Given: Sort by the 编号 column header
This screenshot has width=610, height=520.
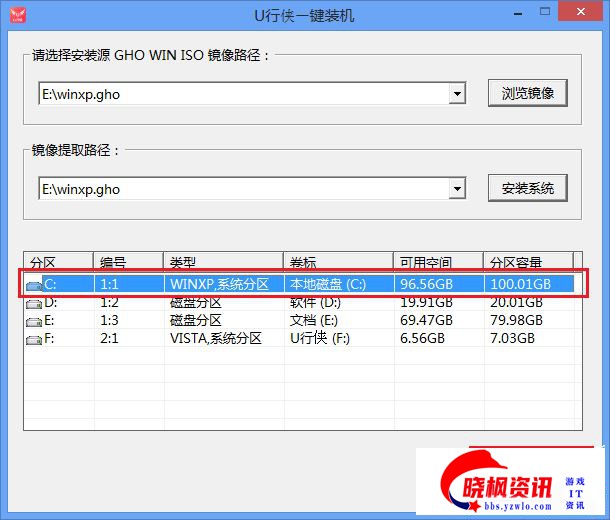Looking at the screenshot, I should [x=127, y=262].
